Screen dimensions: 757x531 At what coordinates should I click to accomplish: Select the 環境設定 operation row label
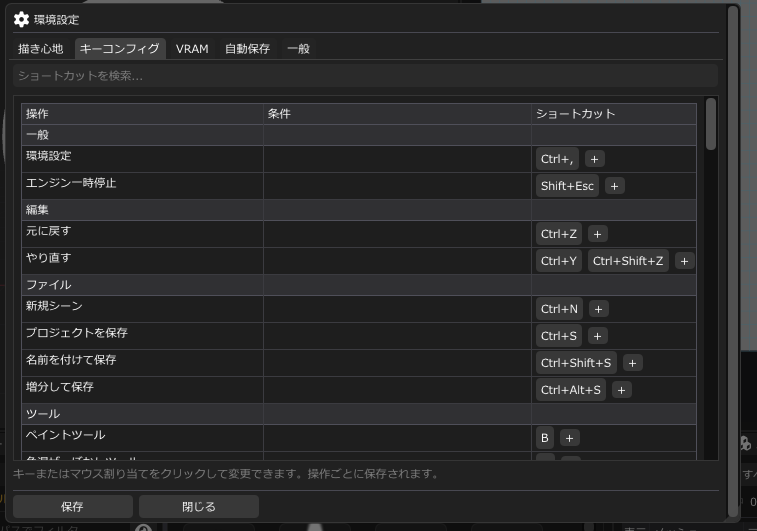(x=48, y=156)
